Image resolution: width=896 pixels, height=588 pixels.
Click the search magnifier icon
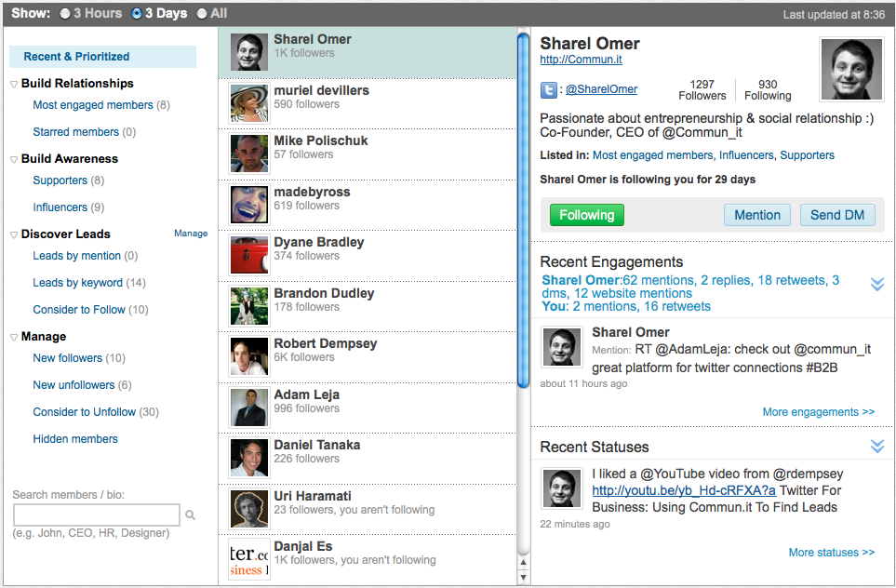pyautogui.click(x=191, y=515)
